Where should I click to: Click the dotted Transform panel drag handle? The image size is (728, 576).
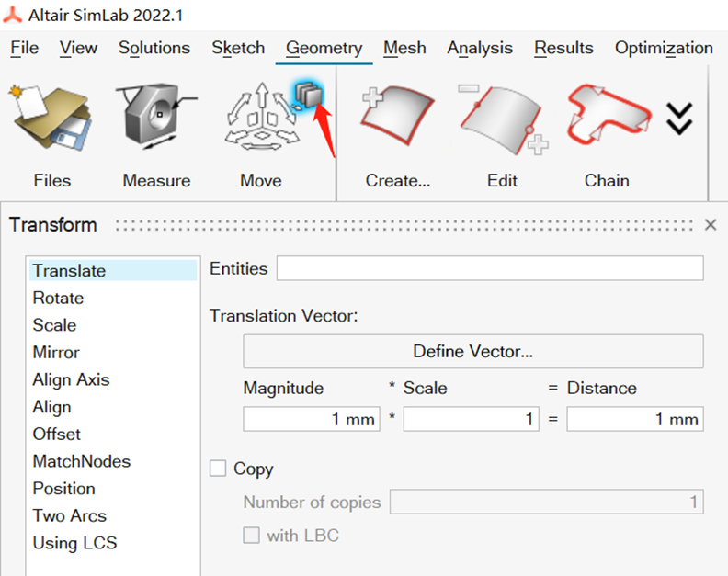[404, 225]
